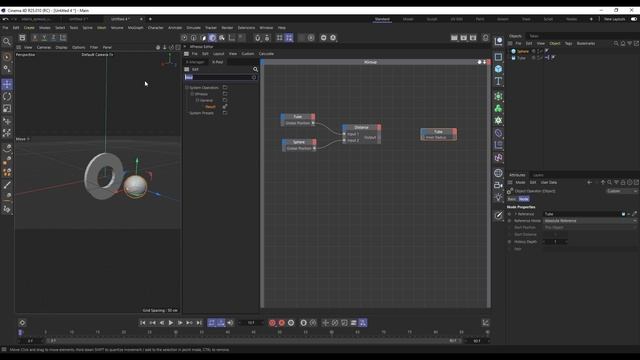Click the timeline keyframe settings icon bottom left
640x360 pixels.
tap(22, 323)
